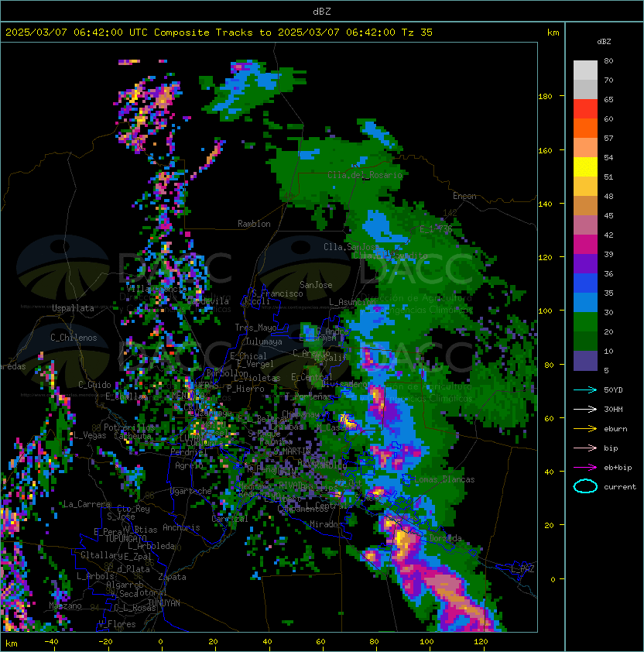Click the Carrizal place label
Viewport: 644px width, 652px height.
click(x=230, y=519)
